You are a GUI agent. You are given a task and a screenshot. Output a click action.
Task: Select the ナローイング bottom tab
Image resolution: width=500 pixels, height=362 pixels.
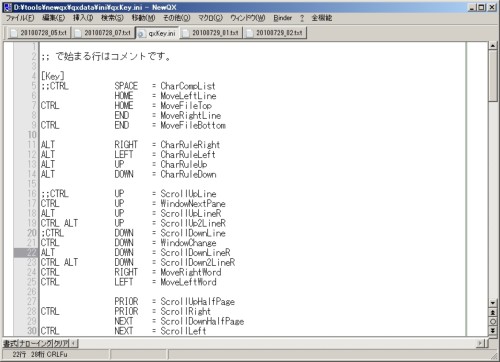(36, 343)
